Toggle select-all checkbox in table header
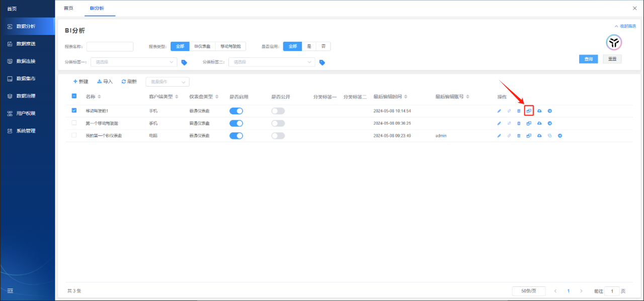 (74, 96)
